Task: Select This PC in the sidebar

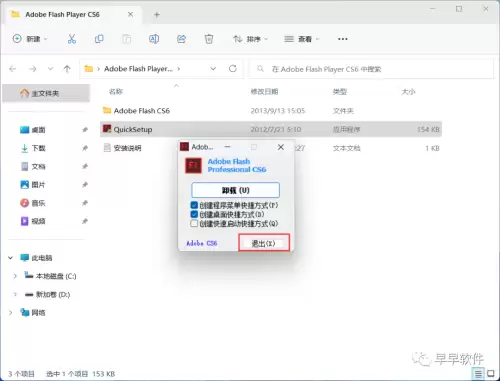Action: [36, 258]
